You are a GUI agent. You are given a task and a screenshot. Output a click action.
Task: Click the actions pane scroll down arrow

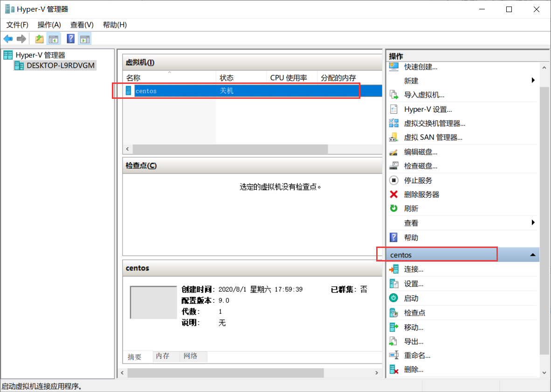click(x=544, y=373)
